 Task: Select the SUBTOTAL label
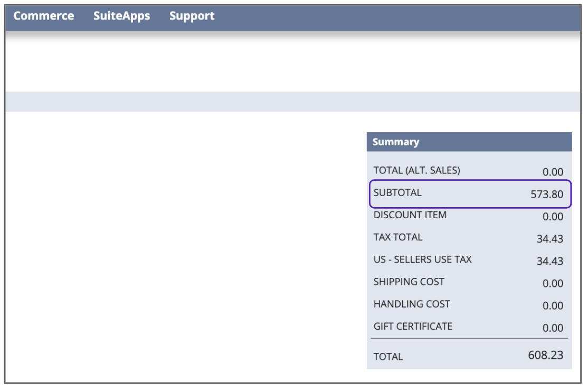[397, 193]
